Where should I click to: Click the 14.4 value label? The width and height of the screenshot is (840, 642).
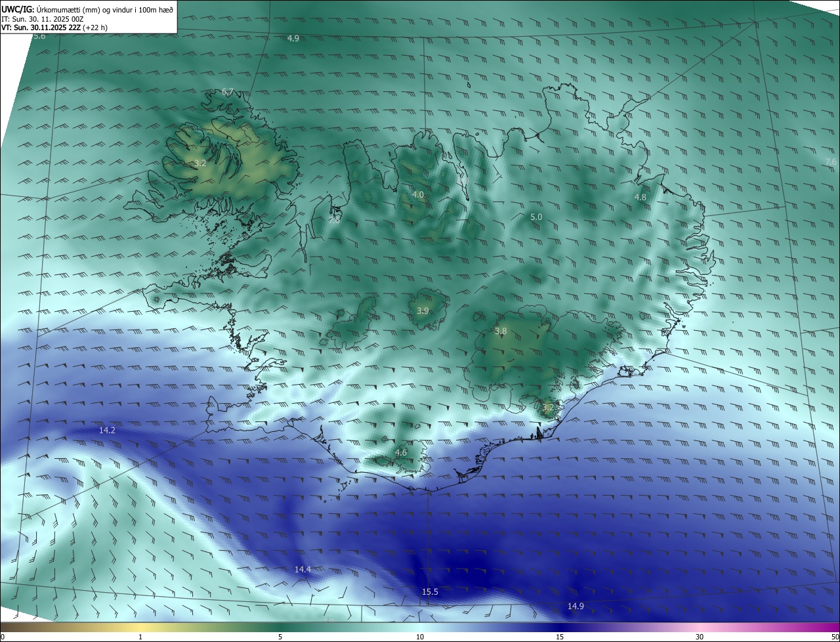coord(303,569)
